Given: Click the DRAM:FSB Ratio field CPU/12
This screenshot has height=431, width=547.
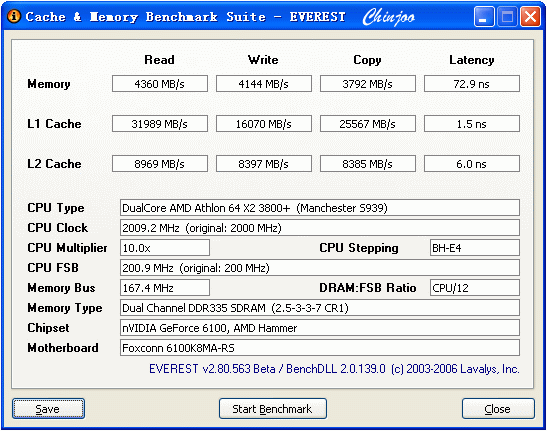Looking at the screenshot, I should tap(475, 288).
